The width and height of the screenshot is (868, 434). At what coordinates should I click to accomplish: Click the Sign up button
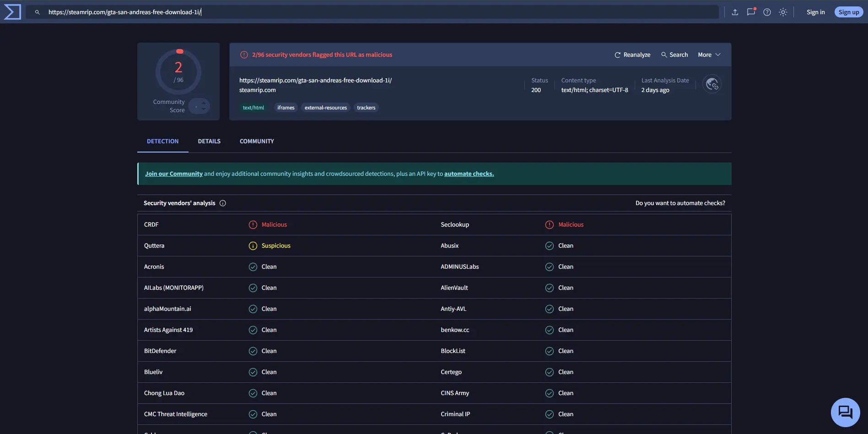point(849,12)
